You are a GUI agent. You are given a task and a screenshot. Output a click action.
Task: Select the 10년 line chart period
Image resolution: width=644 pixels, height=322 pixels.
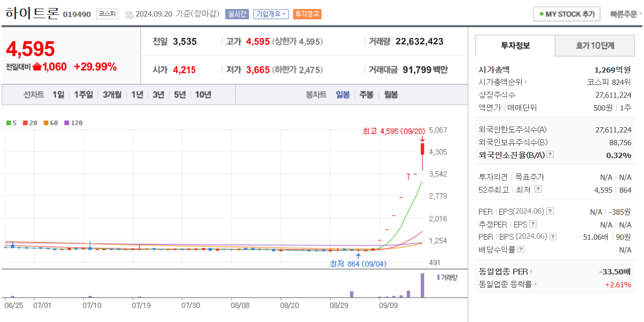[x=203, y=95]
